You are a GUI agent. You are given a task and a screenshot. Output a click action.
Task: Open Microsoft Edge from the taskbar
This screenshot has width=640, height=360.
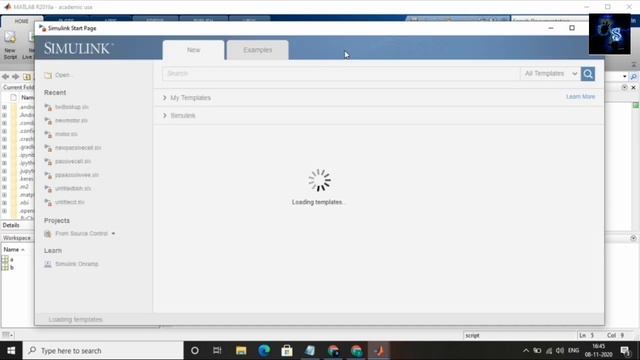264,351
